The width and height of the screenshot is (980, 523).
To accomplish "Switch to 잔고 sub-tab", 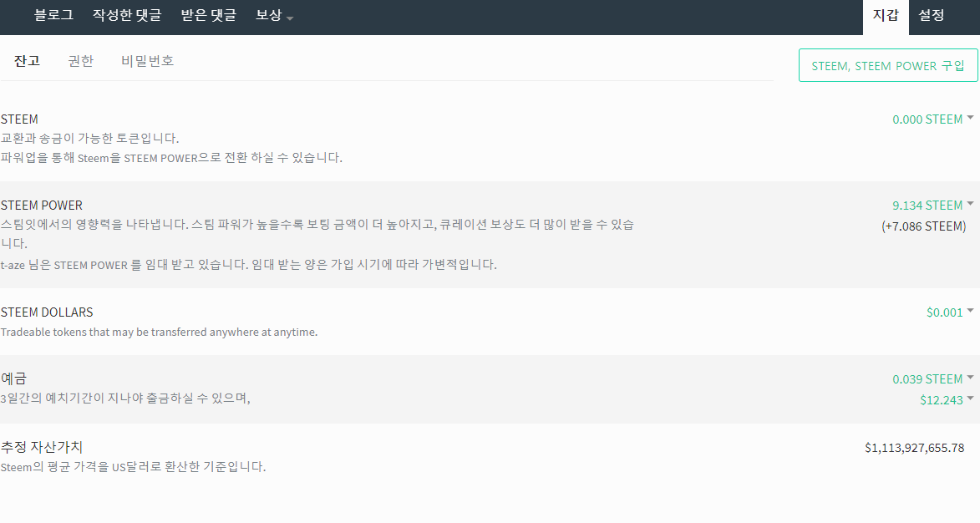I will (27, 61).
